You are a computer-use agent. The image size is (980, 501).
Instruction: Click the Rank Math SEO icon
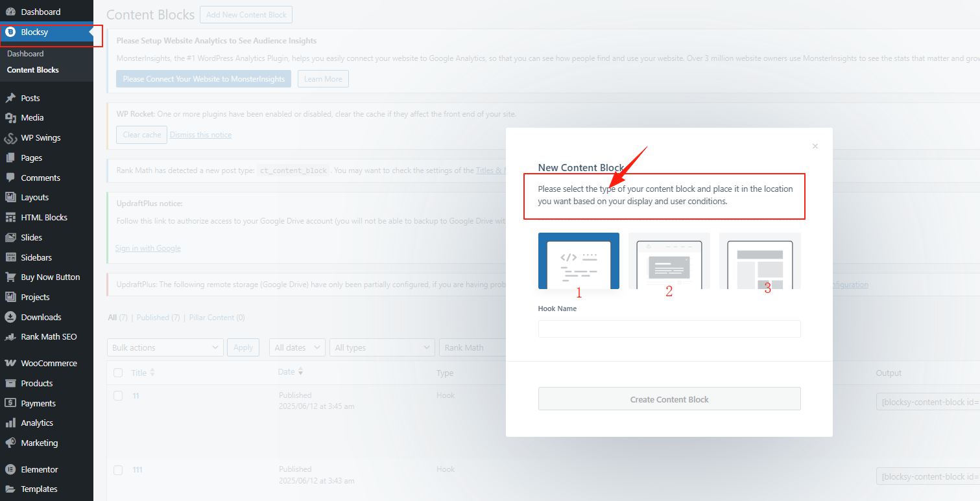pyautogui.click(x=10, y=336)
